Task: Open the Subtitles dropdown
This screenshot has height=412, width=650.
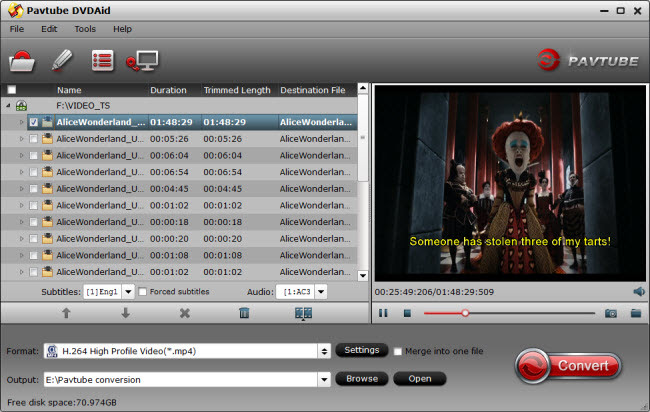Action: (x=128, y=292)
